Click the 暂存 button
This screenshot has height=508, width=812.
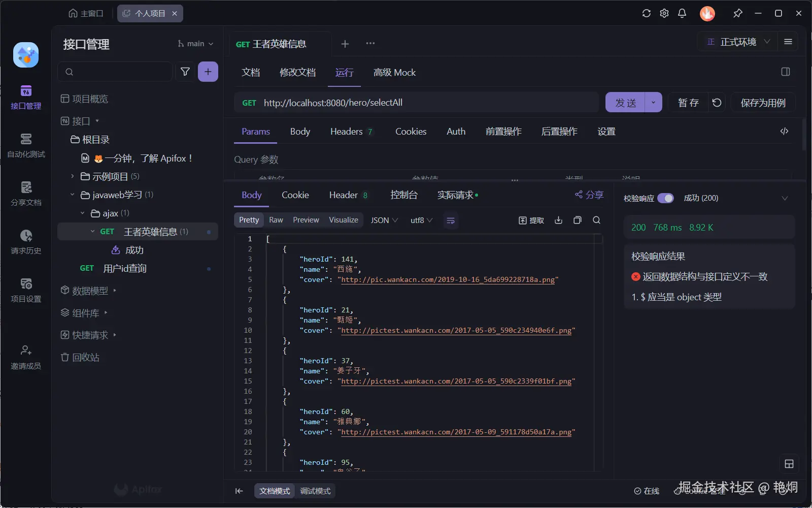[x=688, y=103]
